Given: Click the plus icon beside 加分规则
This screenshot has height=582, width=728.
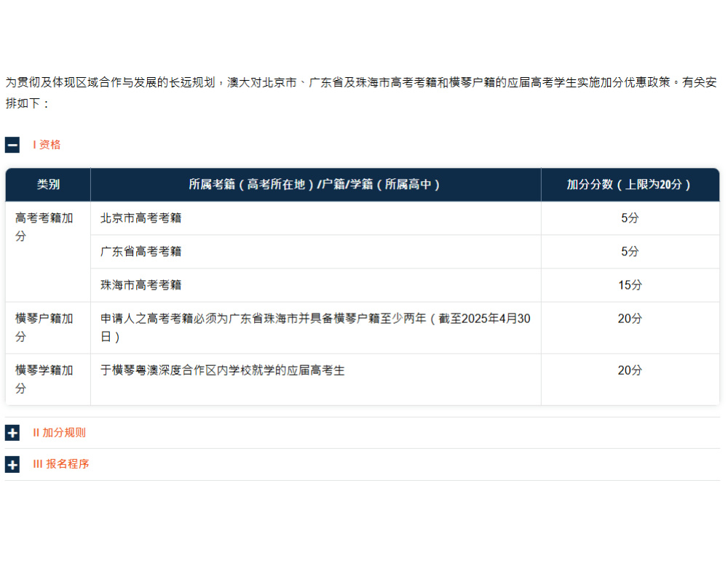Looking at the screenshot, I should 12,433.
